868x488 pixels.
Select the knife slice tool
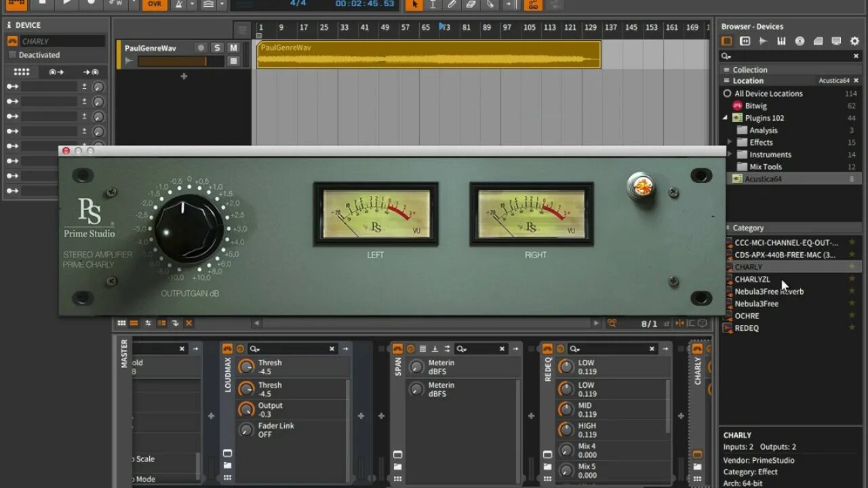[490, 4]
